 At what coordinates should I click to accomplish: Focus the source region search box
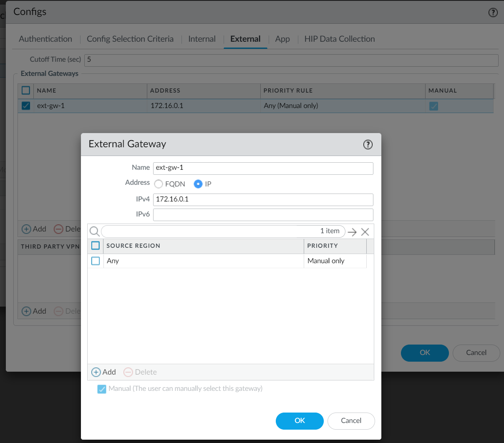[x=223, y=231]
